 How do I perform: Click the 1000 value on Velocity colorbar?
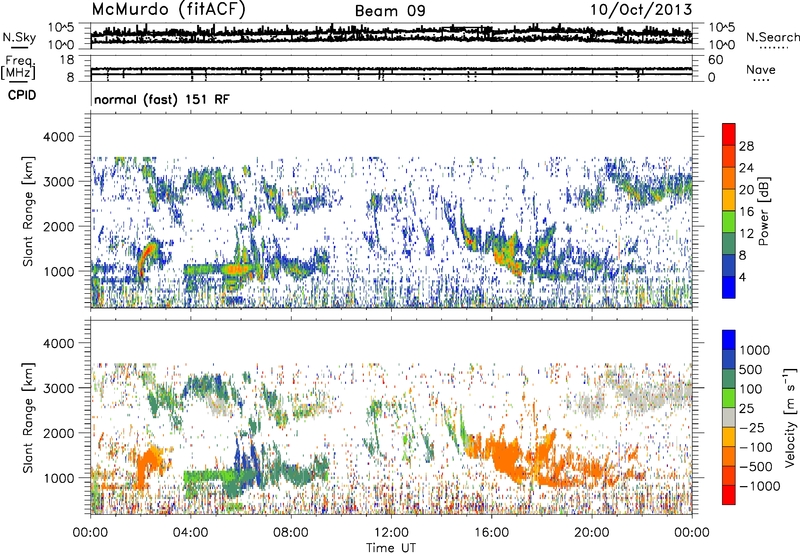tap(755, 350)
